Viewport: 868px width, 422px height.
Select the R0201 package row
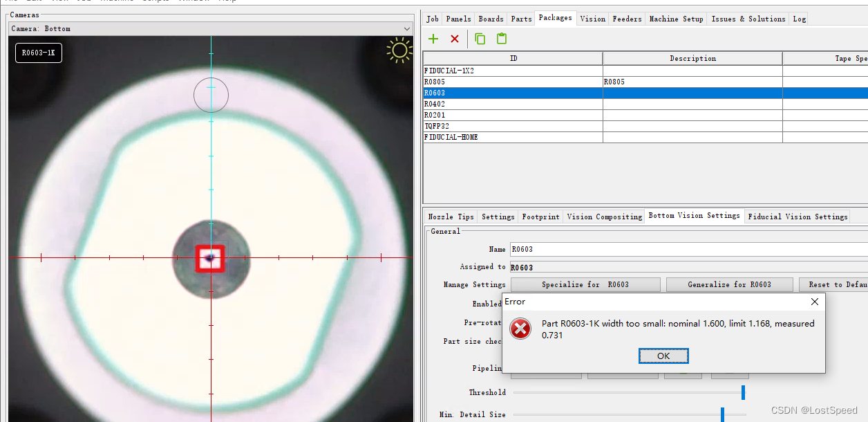tap(645, 115)
